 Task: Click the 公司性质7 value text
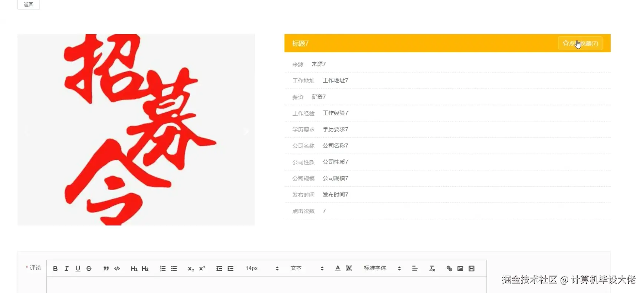coord(335,162)
